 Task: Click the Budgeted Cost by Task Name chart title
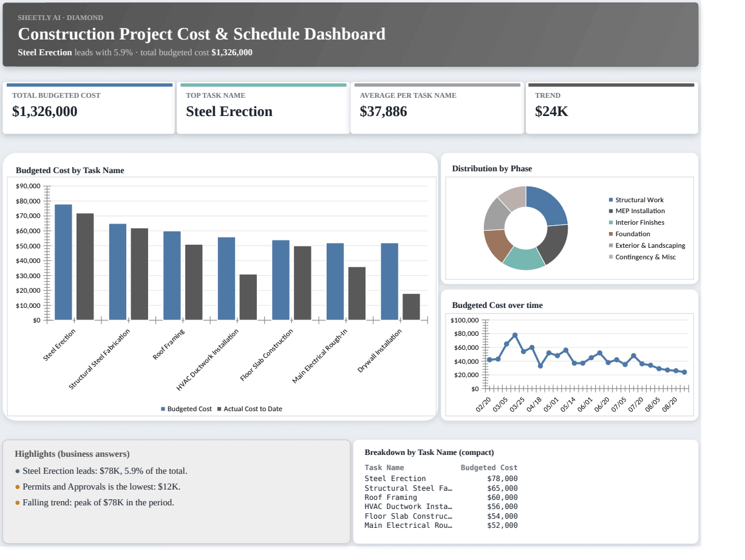pyautogui.click(x=70, y=171)
